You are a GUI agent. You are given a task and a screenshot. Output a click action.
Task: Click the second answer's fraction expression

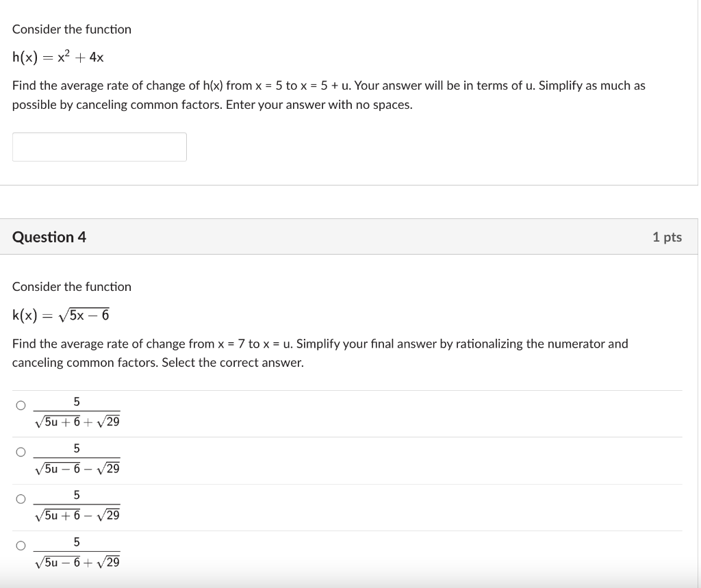coord(77,459)
